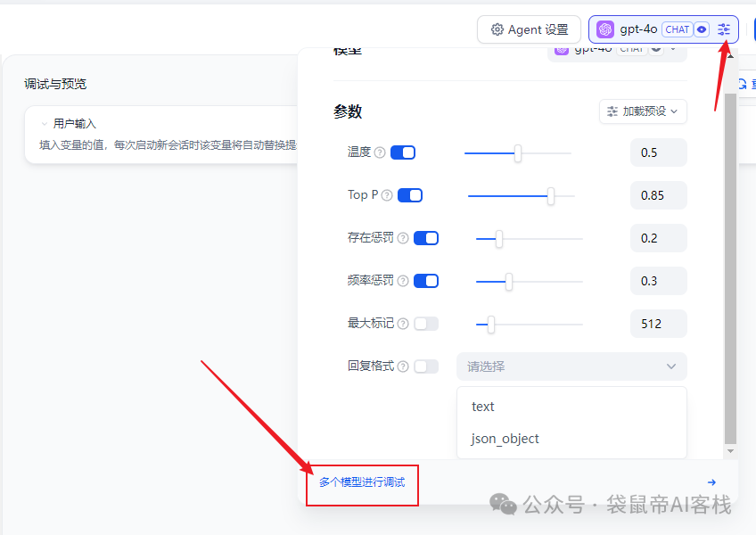Click help icon next to 最大标记
This screenshot has width=756, height=535.
pos(403,324)
